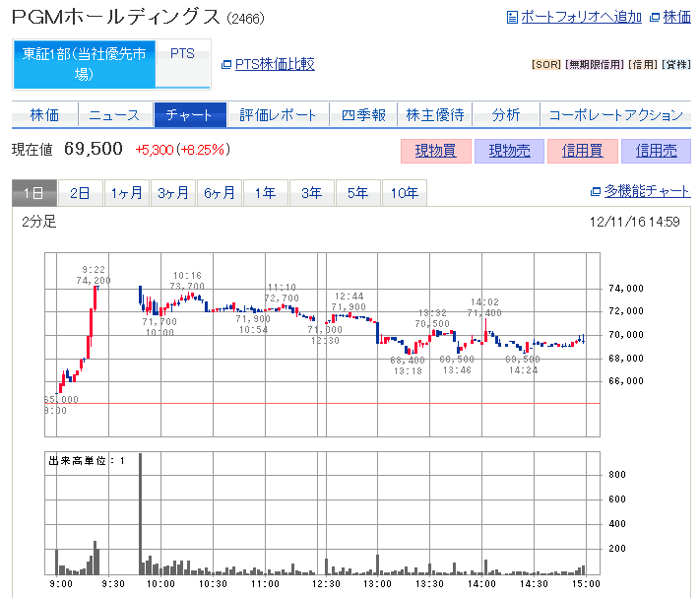The image size is (700, 598).
Task: Click the 現在値 label
Action: 32,150
